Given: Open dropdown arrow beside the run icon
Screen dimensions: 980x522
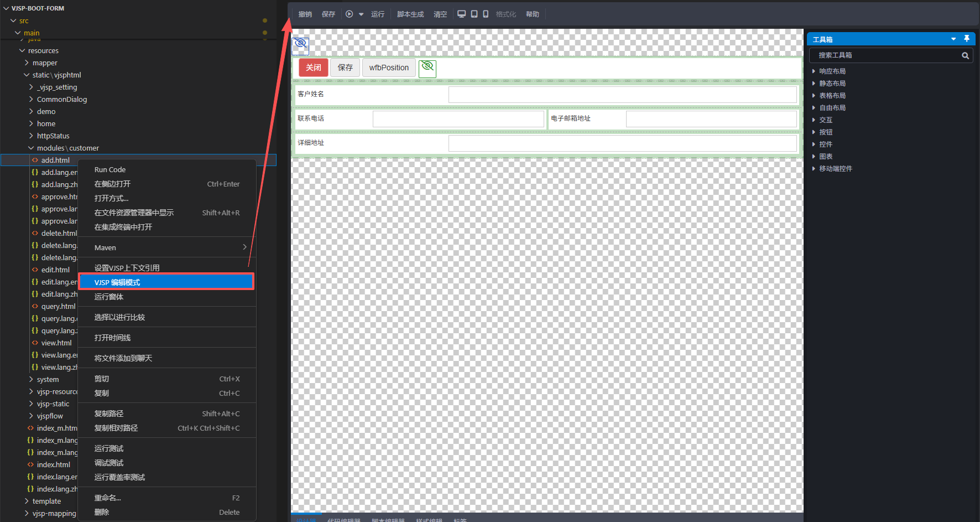Looking at the screenshot, I should coord(361,14).
